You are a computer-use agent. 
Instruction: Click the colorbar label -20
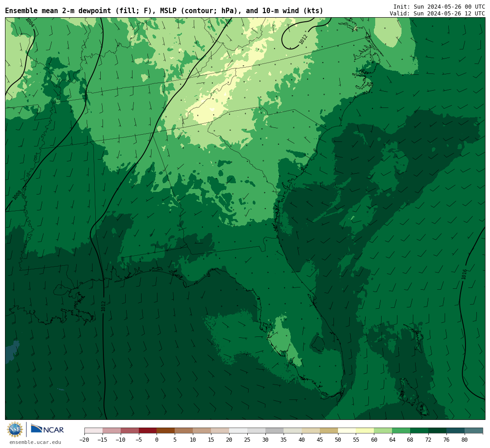(x=84, y=440)
